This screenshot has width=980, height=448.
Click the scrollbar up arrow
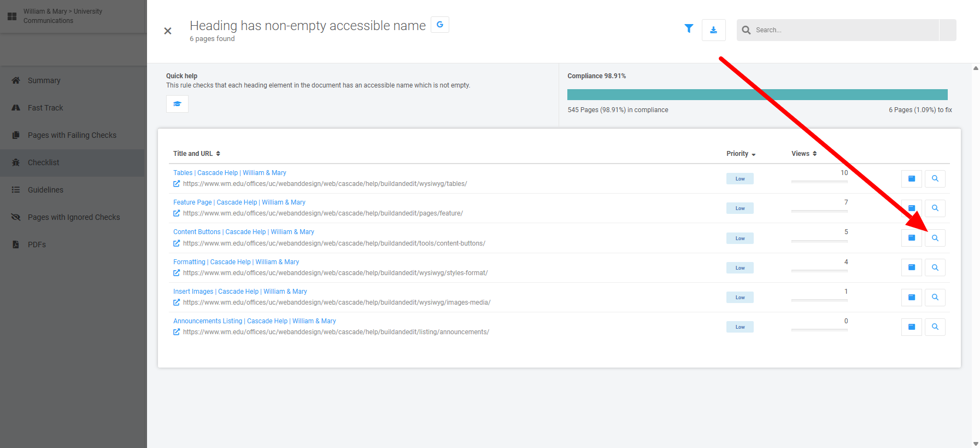tap(976, 68)
